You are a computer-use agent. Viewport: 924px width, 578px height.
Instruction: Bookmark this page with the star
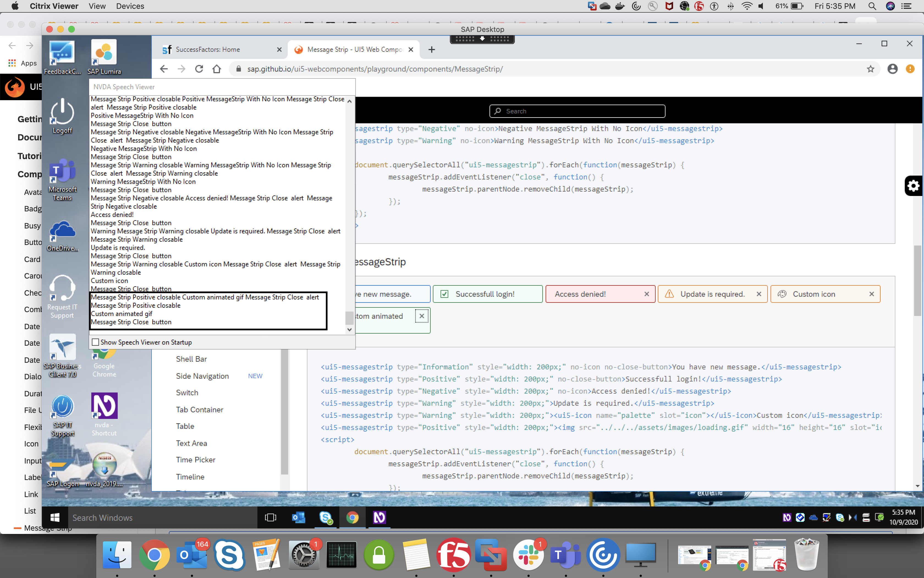point(871,69)
